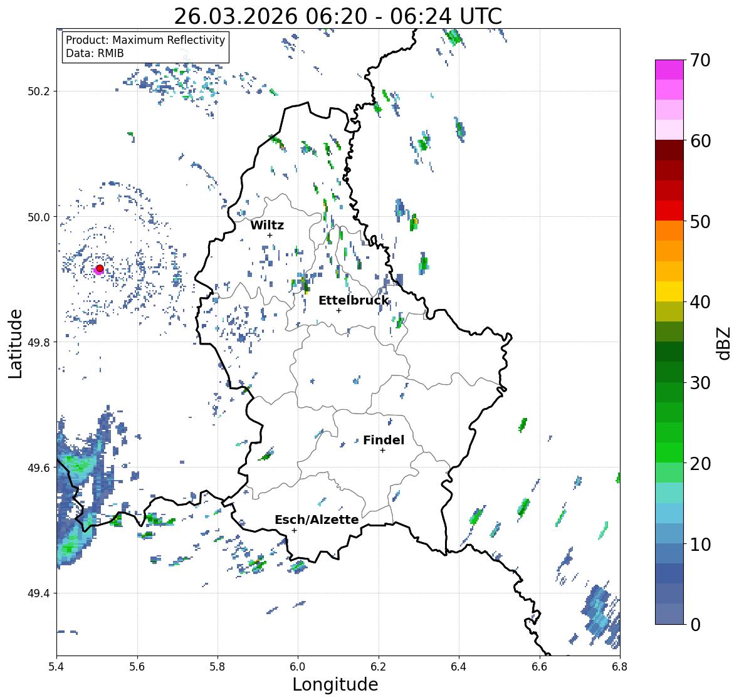Click the 6.0 longitude tick label
This screenshot has width=739, height=700.
(298, 667)
